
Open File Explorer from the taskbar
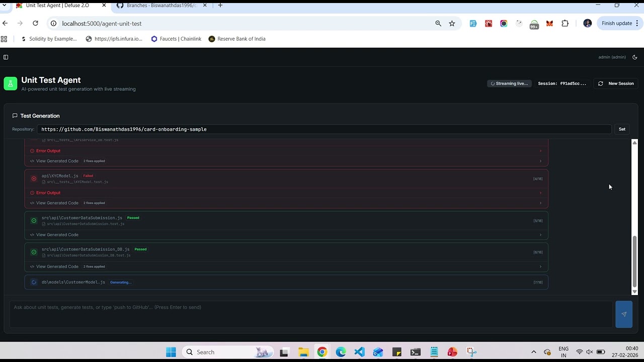point(303,352)
